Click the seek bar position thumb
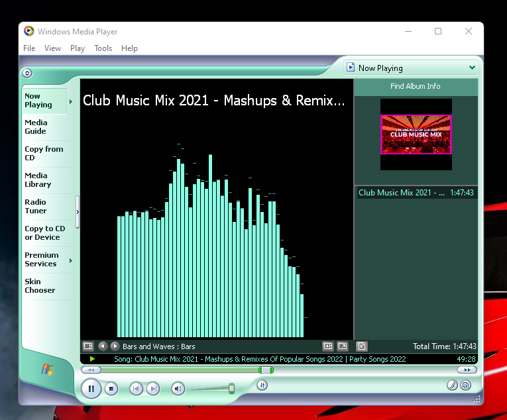The image size is (507, 420). tap(266, 370)
